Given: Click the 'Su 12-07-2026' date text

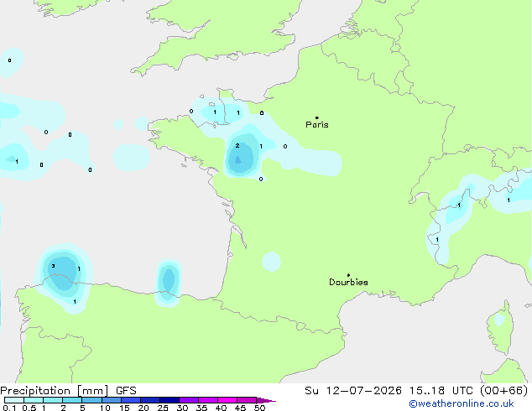Looking at the screenshot, I should tap(353, 391).
